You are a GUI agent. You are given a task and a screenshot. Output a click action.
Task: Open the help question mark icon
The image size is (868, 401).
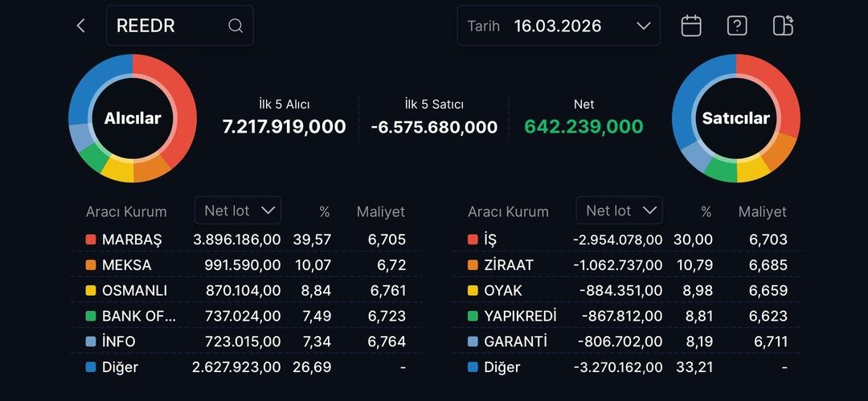737,26
